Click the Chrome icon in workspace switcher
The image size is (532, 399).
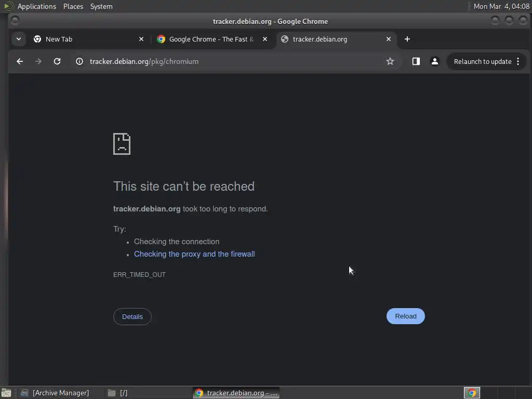[472, 393]
